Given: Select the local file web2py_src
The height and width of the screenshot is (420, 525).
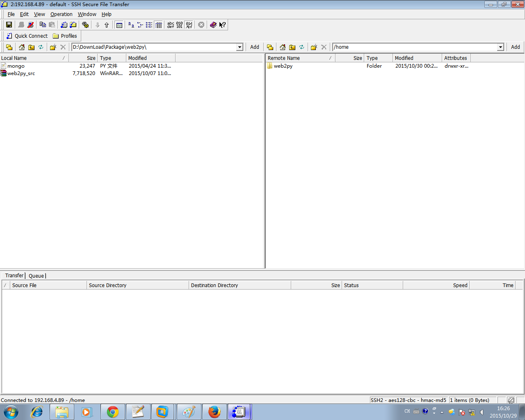Looking at the screenshot, I should [x=21, y=73].
